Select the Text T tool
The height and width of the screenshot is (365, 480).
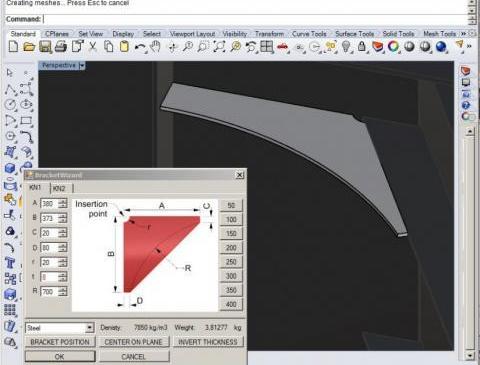coord(10,263)
